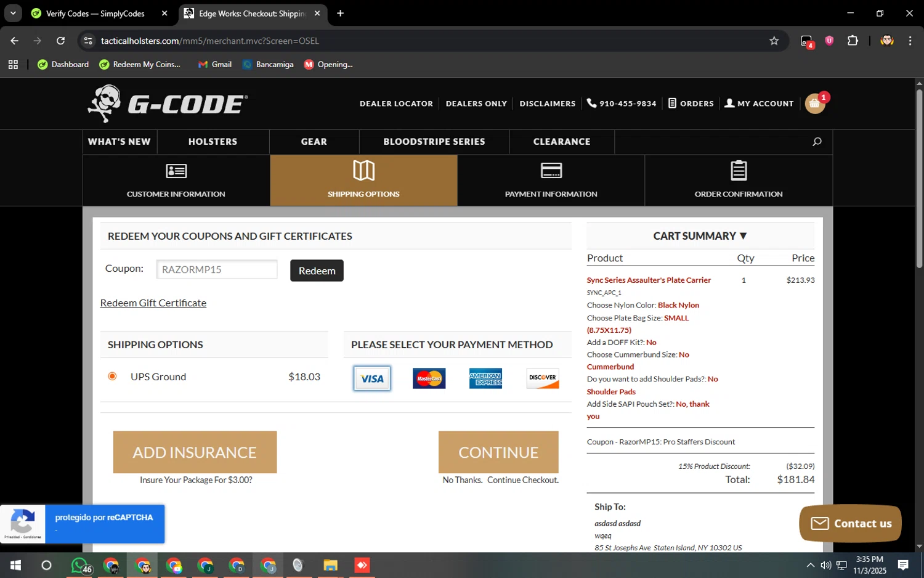Open the Redeem My Coins bookmark
Image resolution: width=924 pixels, height=578 pixels.
point(140,64)
